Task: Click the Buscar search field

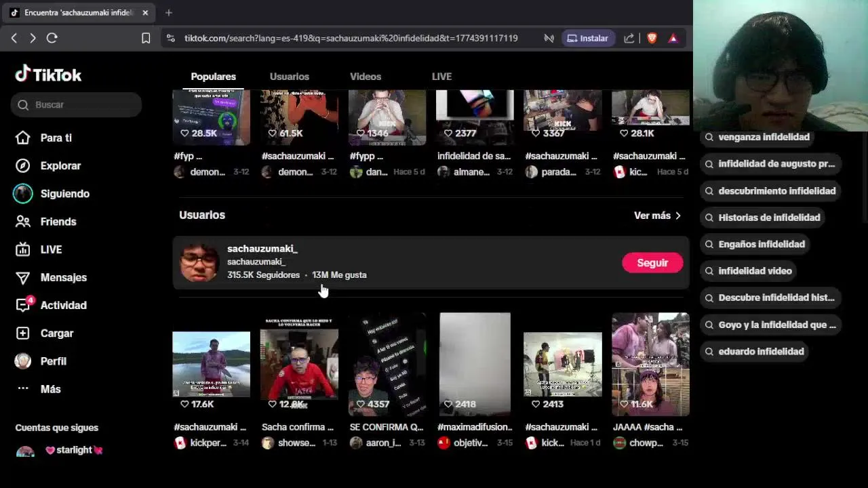Action: [x=76, y=104]
